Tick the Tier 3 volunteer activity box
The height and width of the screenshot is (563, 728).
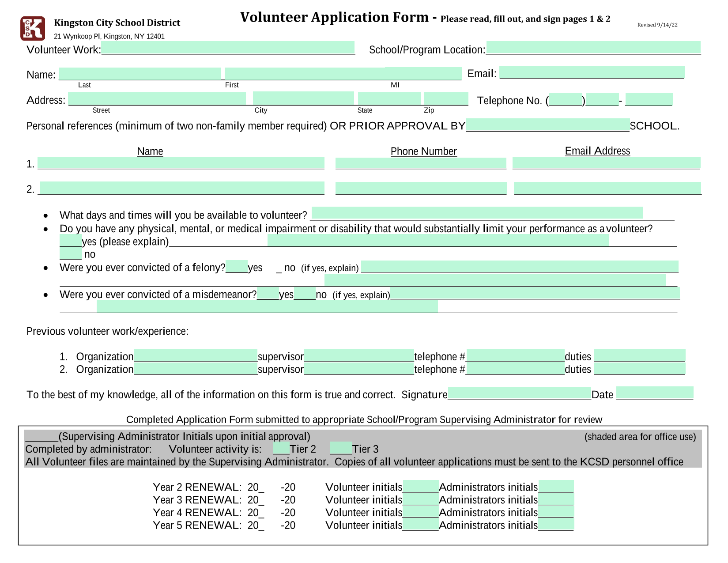[x=341, y=448]
